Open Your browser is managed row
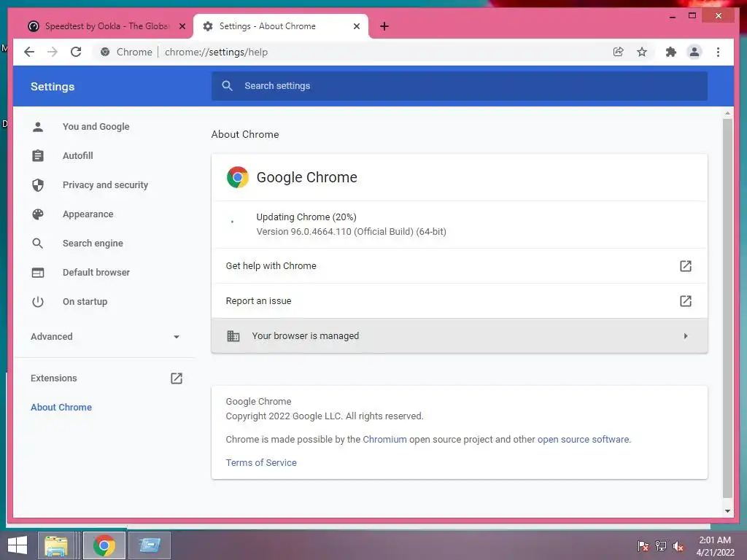This screenshot has height=560, width=747. (460, 335)
